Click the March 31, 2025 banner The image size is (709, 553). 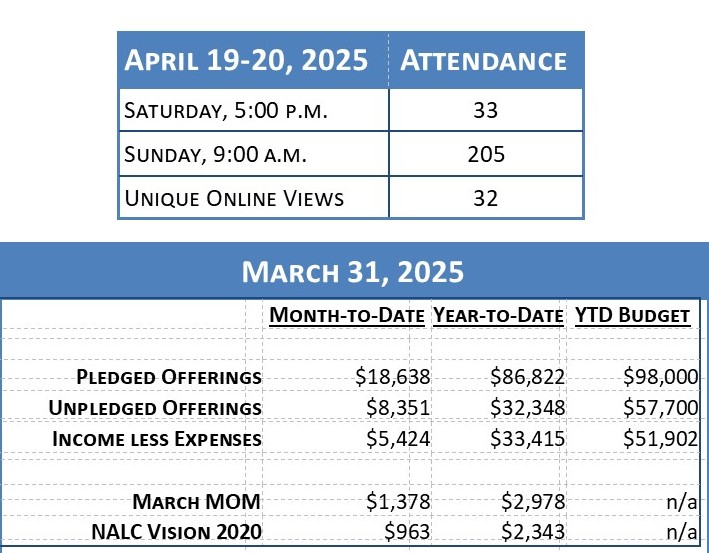point(354,271)
